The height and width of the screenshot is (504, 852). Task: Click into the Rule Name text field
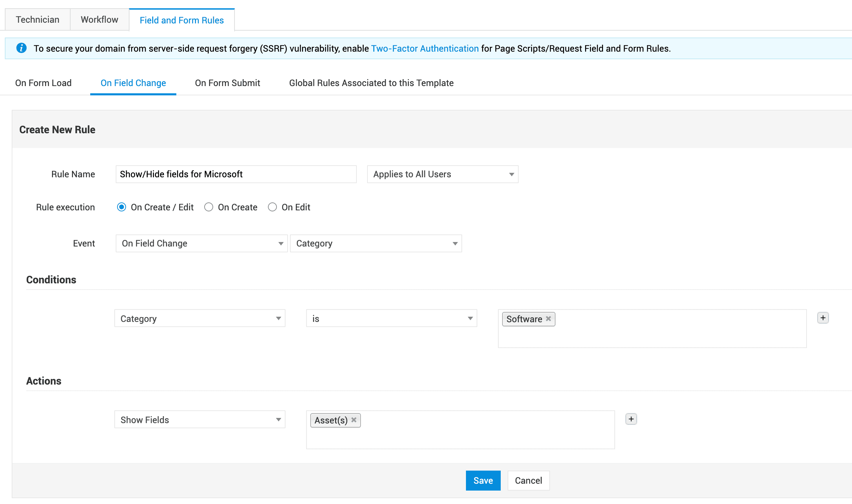click(236, 174)
